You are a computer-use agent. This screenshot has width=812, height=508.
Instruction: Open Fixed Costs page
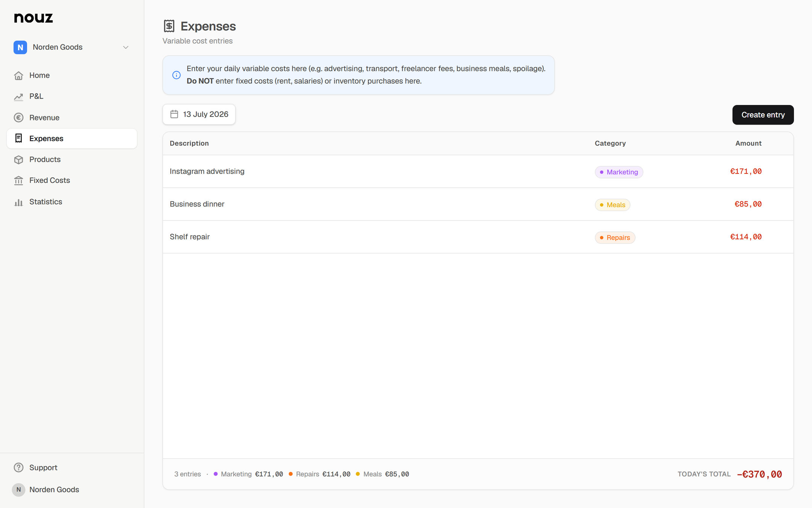(x=72, y=181)
